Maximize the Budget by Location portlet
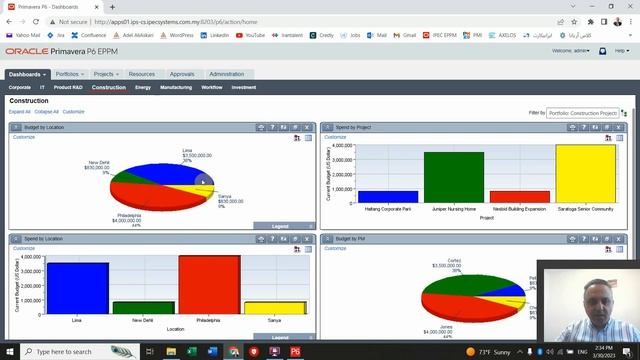 (296, 127)
